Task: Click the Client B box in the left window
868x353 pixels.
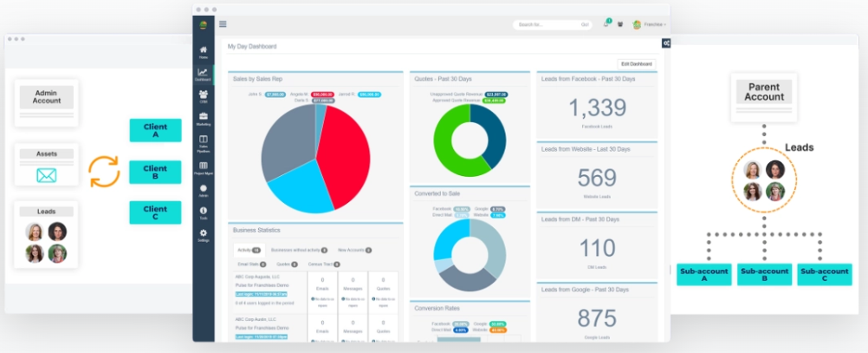Action: (156, 173)
